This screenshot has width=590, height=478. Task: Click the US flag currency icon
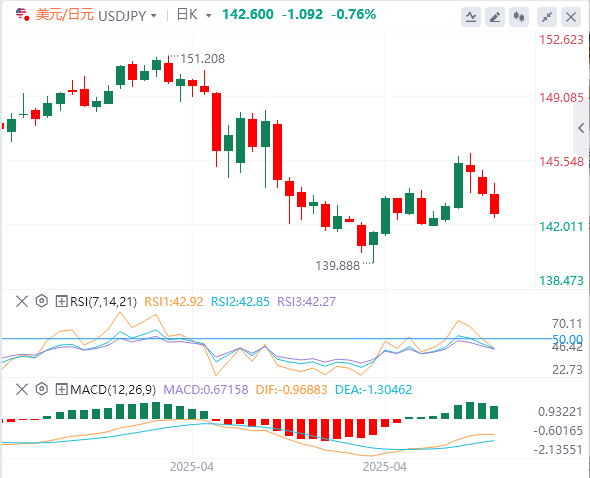click(x=22, y=15)
